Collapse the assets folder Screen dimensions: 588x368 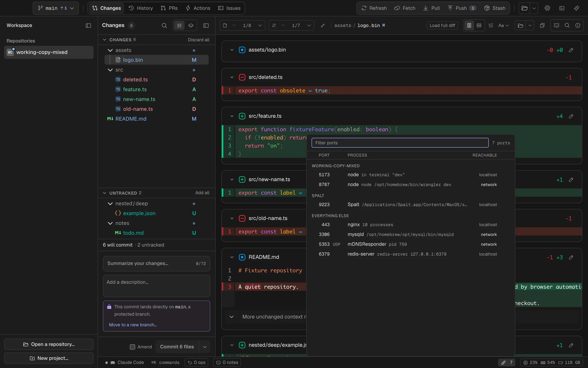click(110, 50)
